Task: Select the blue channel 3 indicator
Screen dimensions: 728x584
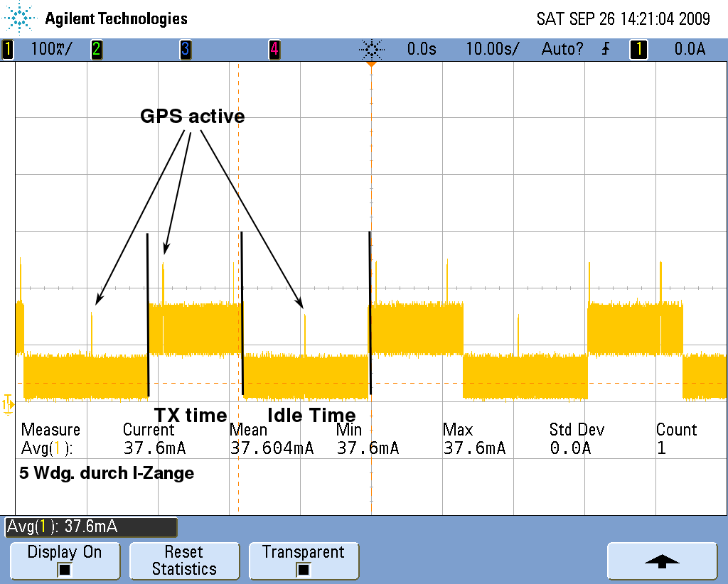Action: click(x=185, y=50)
